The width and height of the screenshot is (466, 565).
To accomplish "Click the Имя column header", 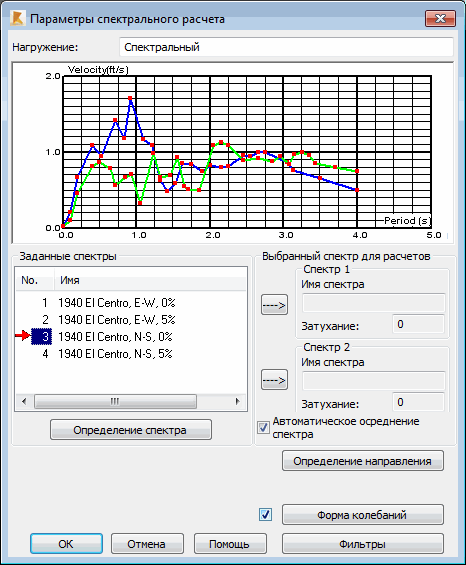I will coord(150,280).
